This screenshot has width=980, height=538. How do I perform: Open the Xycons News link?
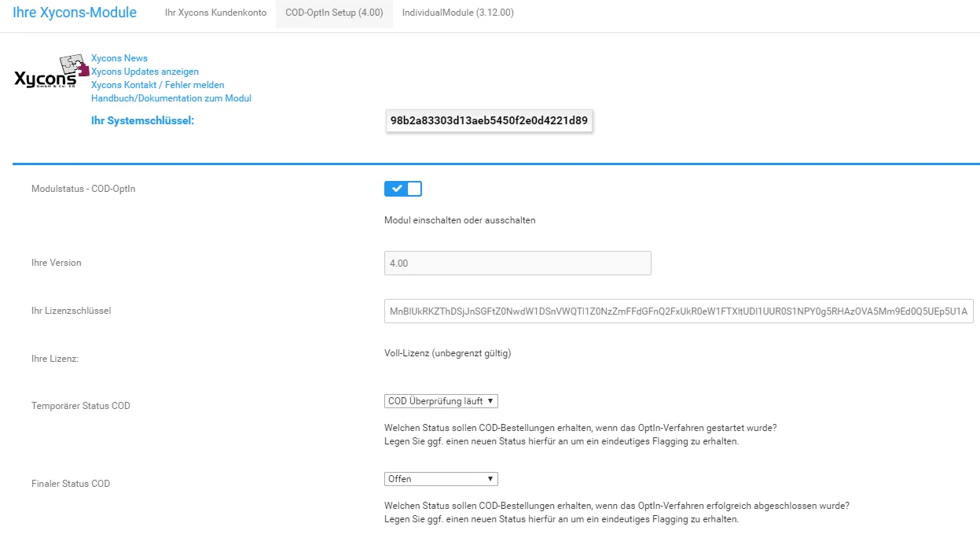119,58
